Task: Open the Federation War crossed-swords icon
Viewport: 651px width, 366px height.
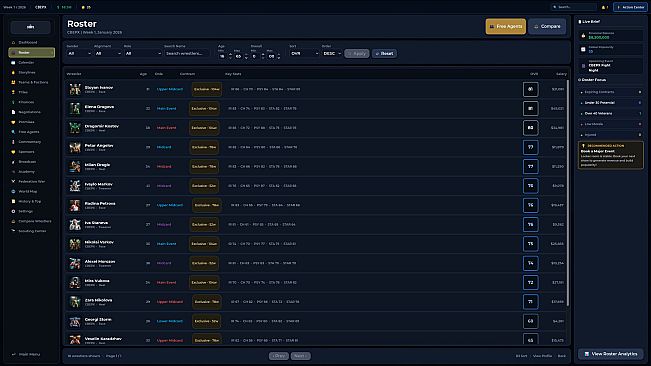Action: [13, 182]
